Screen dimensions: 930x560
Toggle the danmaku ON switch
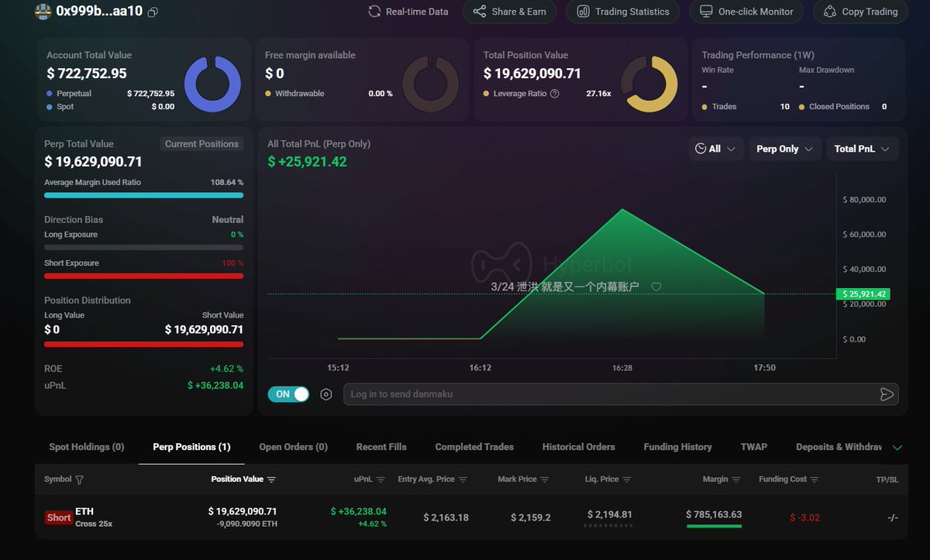tap(288, 394)
